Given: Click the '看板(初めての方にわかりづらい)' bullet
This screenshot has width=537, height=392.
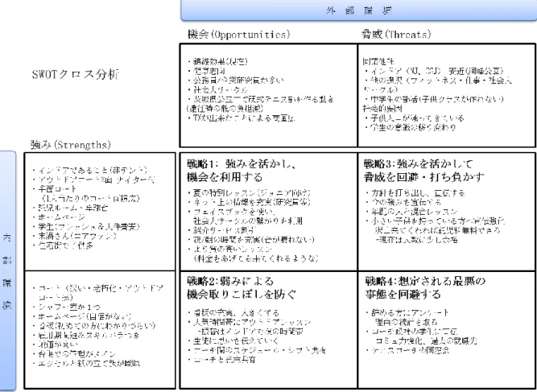Looking at the screenshot, I should (94, 325).
